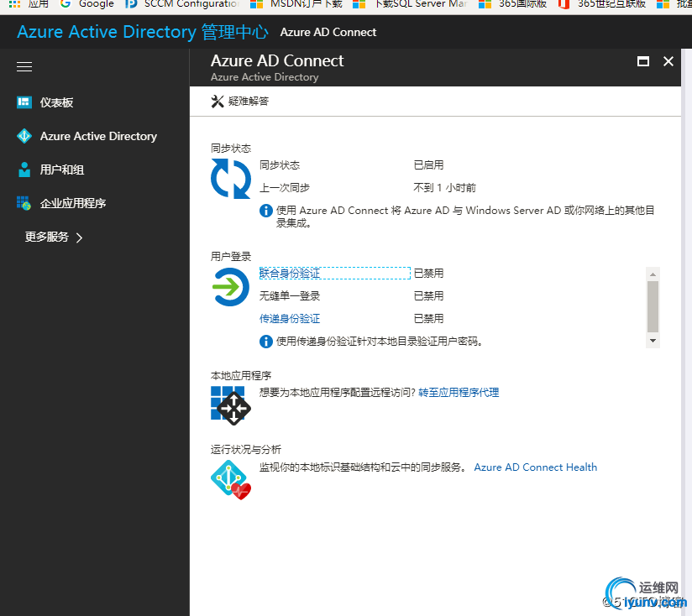The height and width of the screenshot is (616, 692).
Task: Open 下载SQL Server bookmark
Action: (x=411, y=4)
